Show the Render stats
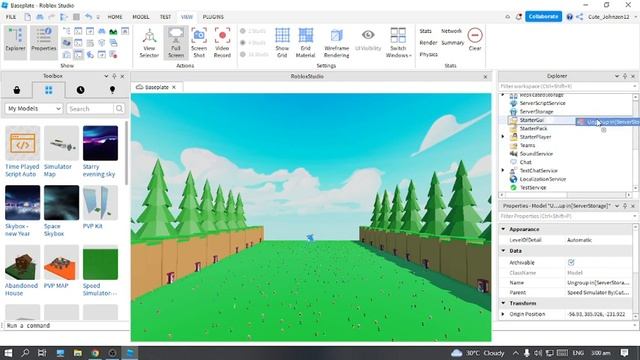This screenshot has height=360, width=640. (428, 42)
